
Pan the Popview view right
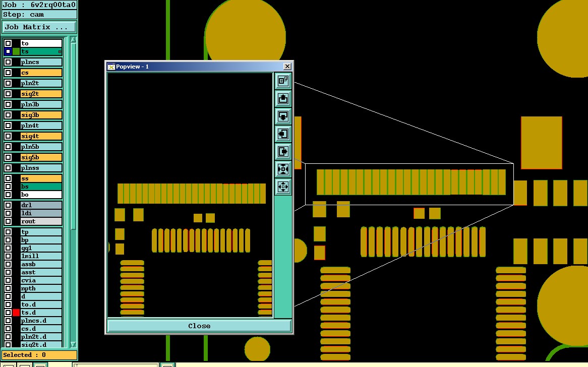click(x=283, y=151)
